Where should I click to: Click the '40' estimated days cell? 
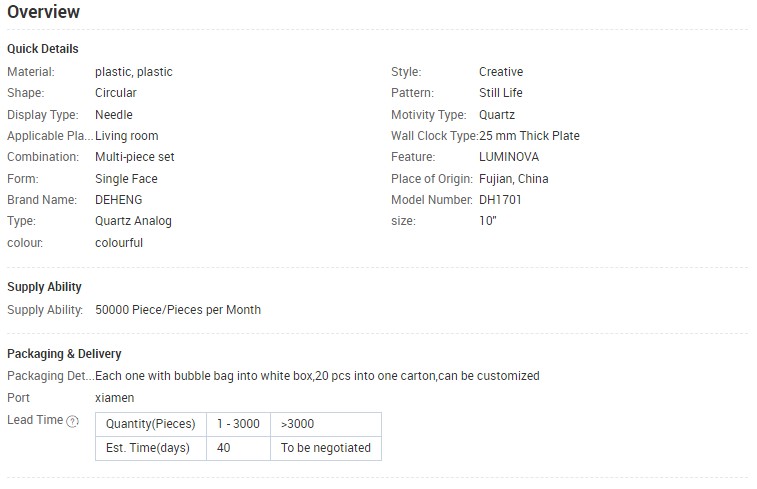[x=238, y=448]
